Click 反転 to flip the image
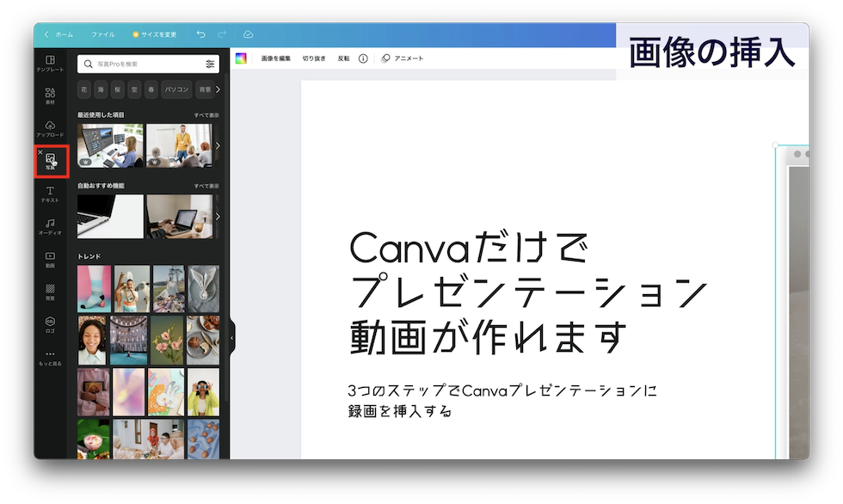Screen dimensions: 843x504 344,59
